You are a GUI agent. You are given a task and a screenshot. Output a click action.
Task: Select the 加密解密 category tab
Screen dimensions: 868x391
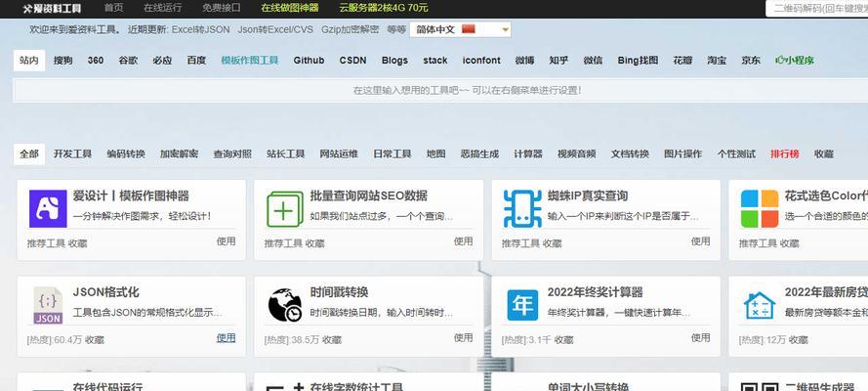(x=180, y=154)
